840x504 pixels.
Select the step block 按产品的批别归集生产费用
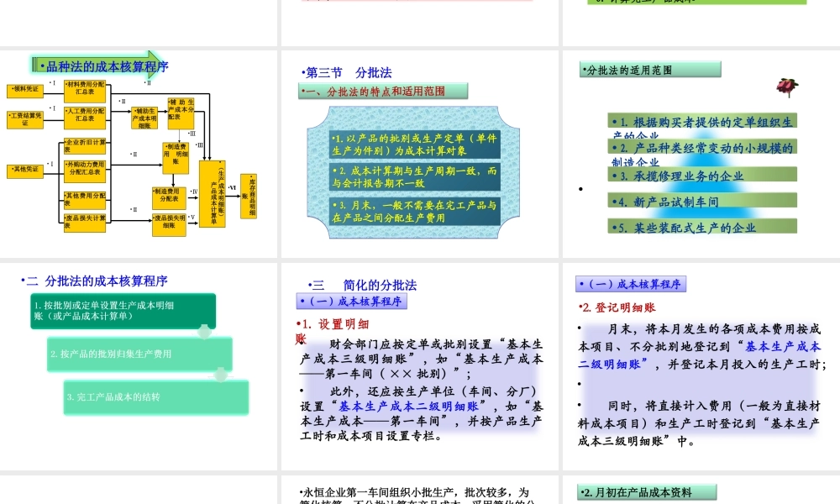[141, 354]
